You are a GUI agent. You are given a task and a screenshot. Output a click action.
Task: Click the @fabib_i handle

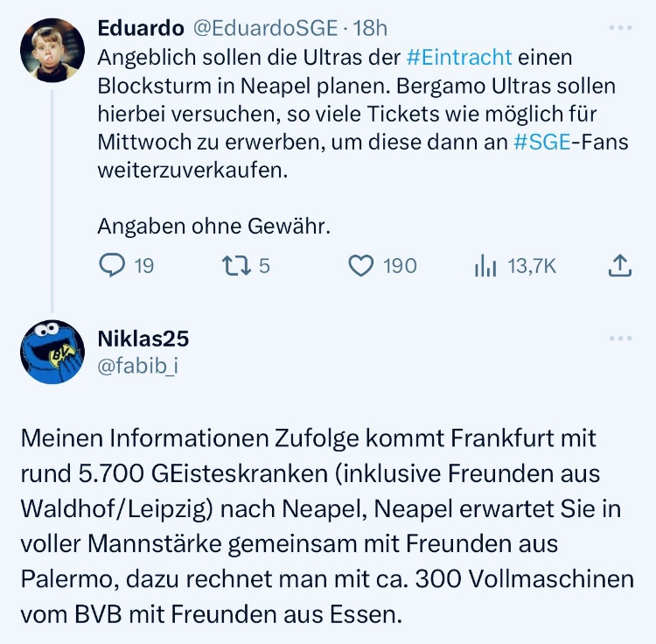pyautogui.click(x=138, y=367)
